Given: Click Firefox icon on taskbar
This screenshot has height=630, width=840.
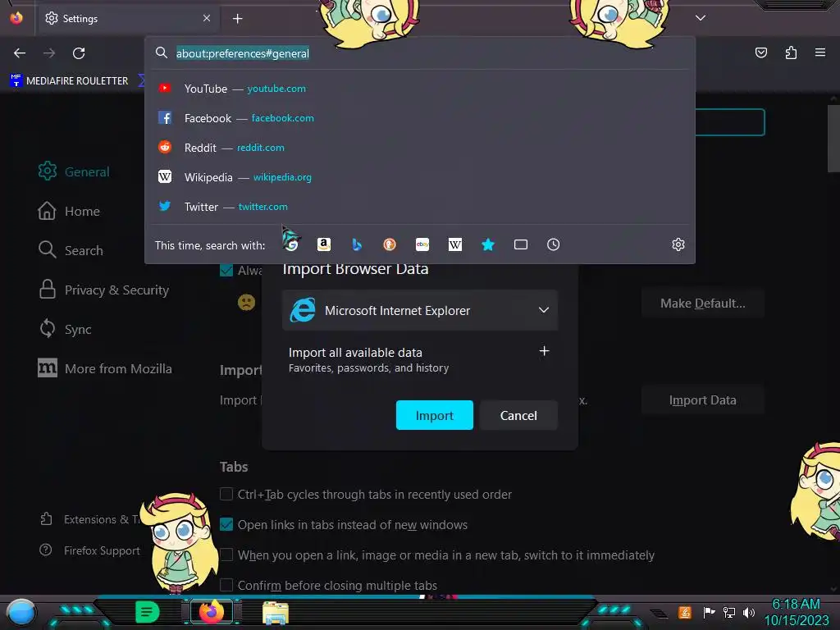Looking at the screenshot, I should point(212,612).
